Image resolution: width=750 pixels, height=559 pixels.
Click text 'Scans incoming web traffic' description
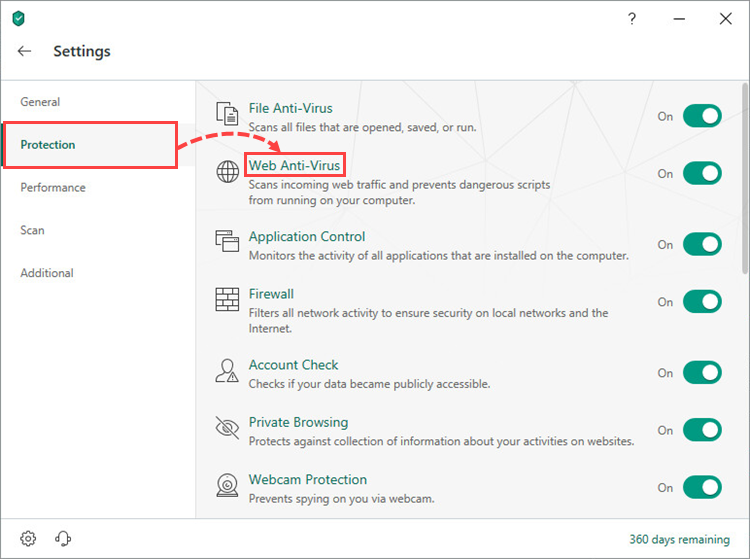pyautogui.click(x=399, y=192)
